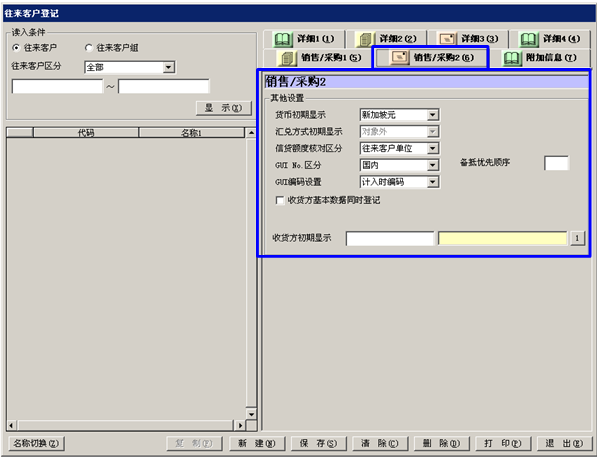Click the lookup button numbered 1 beside 收货方初期显示
This screenshot has width=597, height=460.
[x=577, y=238]
